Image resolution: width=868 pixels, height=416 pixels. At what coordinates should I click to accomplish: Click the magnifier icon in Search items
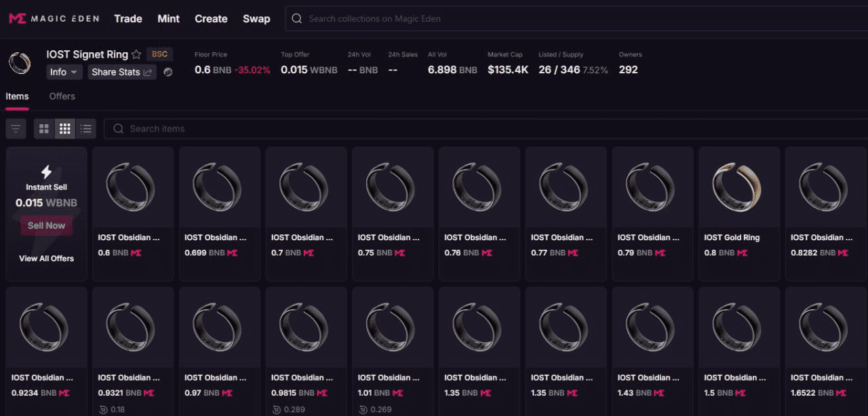point(118,128)
